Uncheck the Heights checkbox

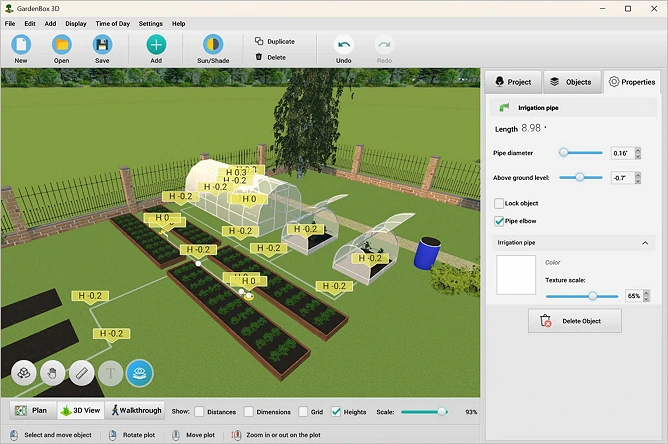pyautogui.click(x=336, y=412)
